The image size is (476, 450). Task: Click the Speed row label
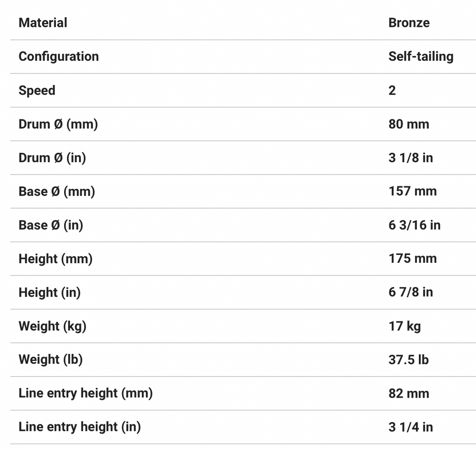point(37,90)
